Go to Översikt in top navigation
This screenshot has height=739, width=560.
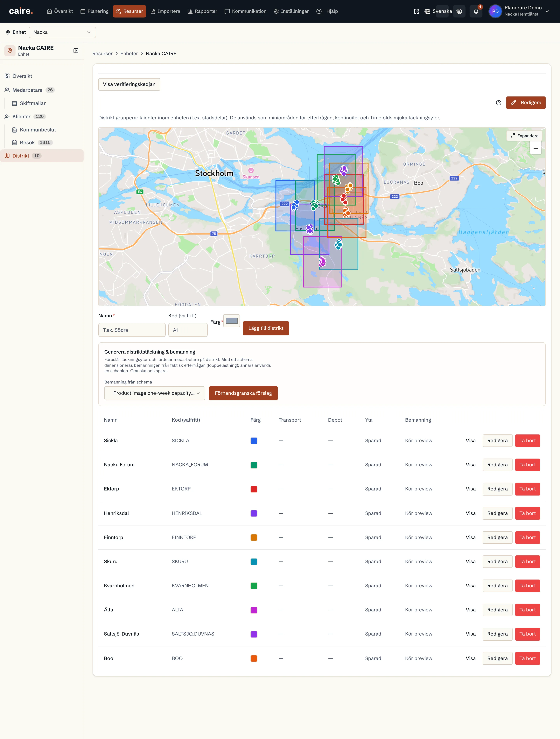60,11
